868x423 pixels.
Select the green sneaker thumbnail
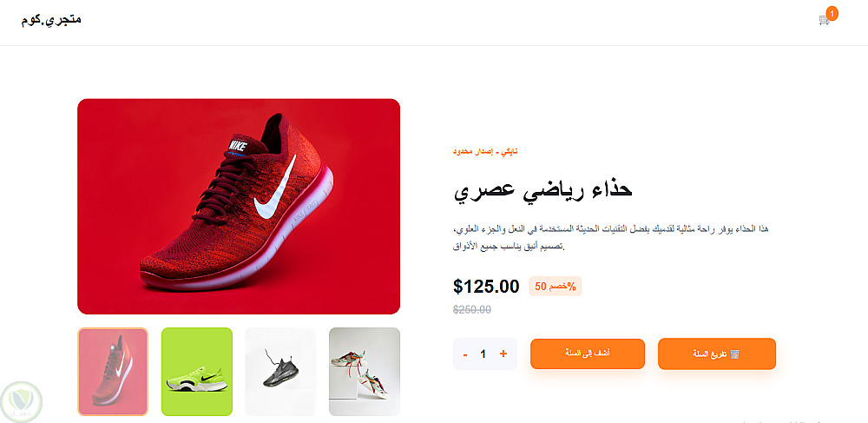coord(196,372)
